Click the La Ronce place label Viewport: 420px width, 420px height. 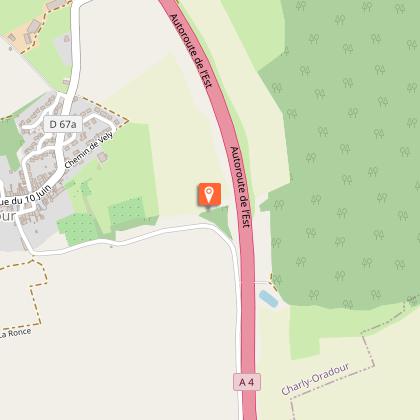(x=16, y=333)
